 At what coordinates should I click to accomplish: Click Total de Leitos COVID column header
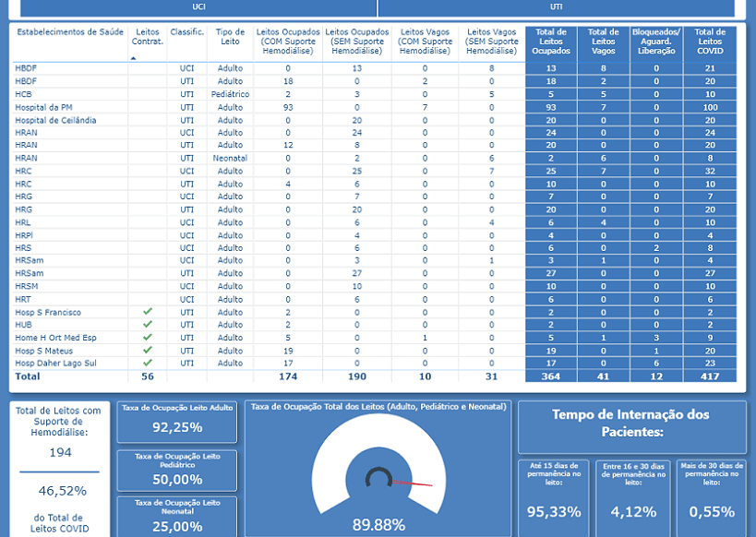710,42
